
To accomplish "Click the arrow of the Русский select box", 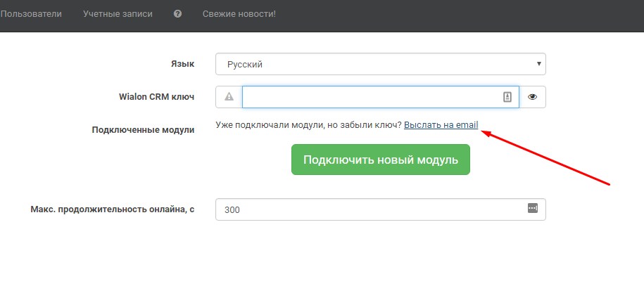I will click(538, 64).
